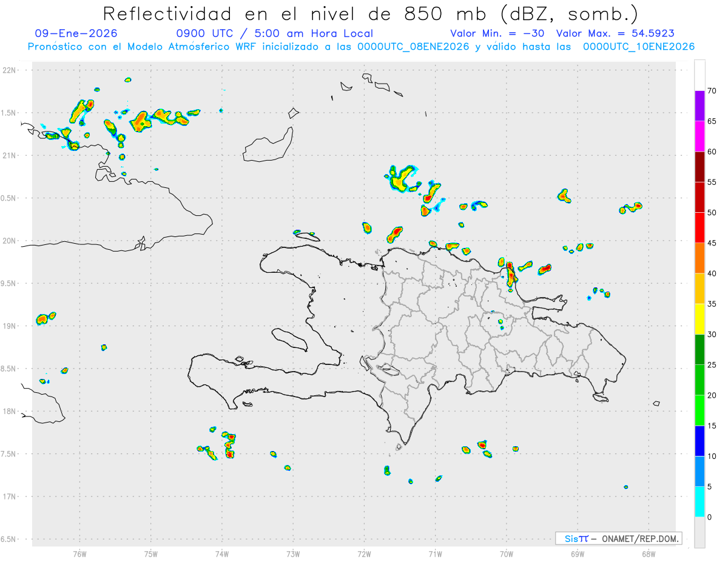Click the 'Valor Min. = -30' text
Screen dimensions: 728x562
[498, 33]
